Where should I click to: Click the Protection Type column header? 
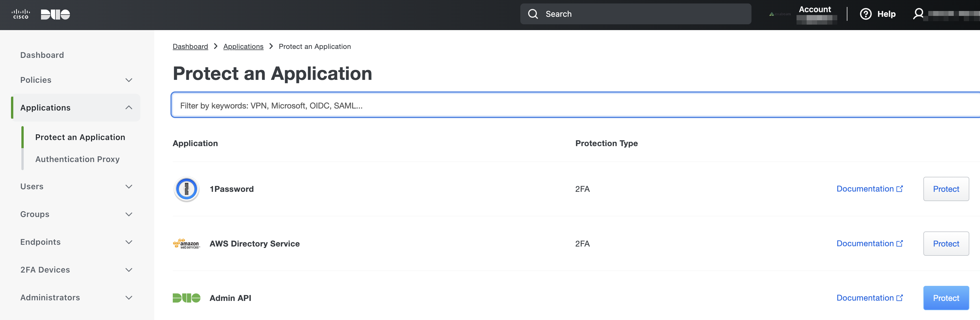pyautogui.click(x=606, y=144)
